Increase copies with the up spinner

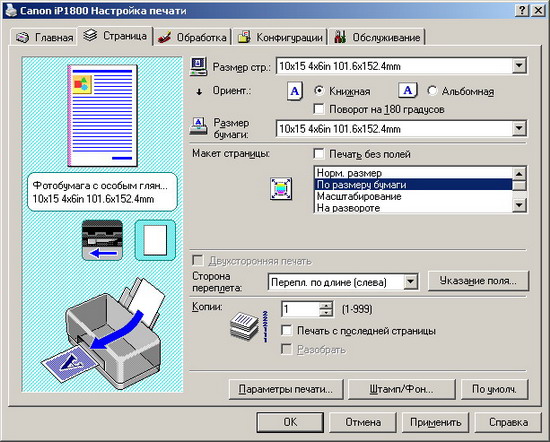coord(327,305)
